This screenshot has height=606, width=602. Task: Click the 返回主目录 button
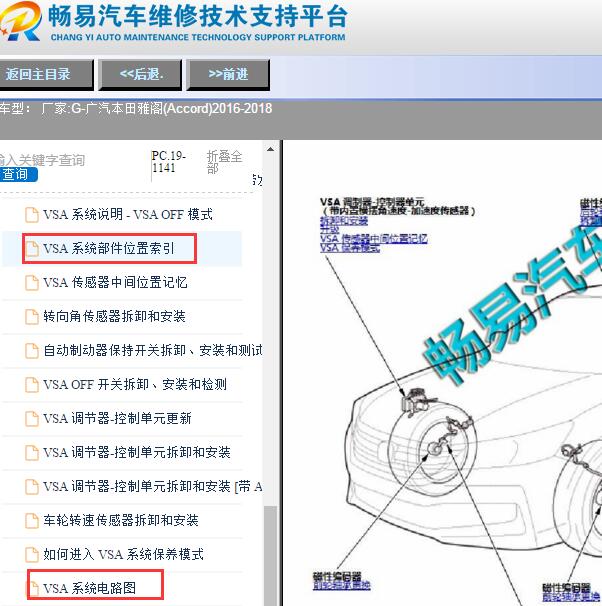click(x=46, y=74)
